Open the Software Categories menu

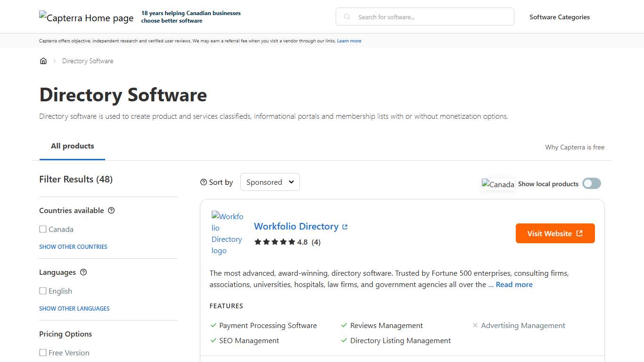click(x=560, y=17)
